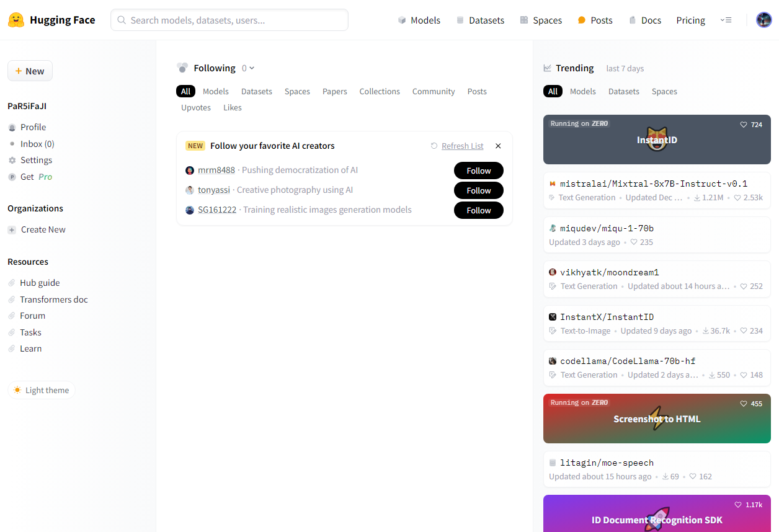Switch to Spaces tab in Following feed

point(297,91)
